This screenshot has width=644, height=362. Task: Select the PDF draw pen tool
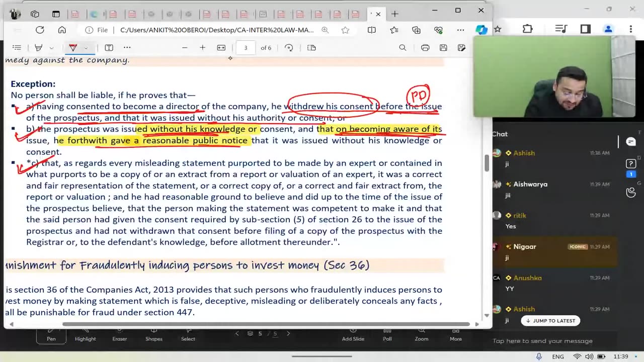(73, 48)
